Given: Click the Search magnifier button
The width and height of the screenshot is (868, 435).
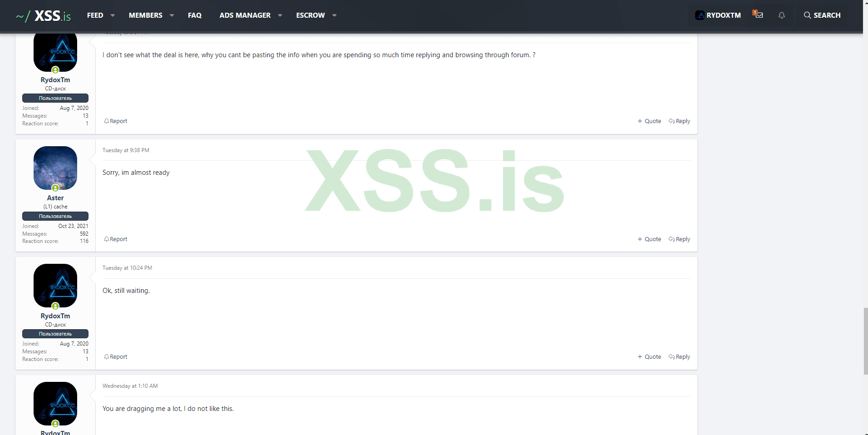Looking at the screenshot, I should 822,15.
